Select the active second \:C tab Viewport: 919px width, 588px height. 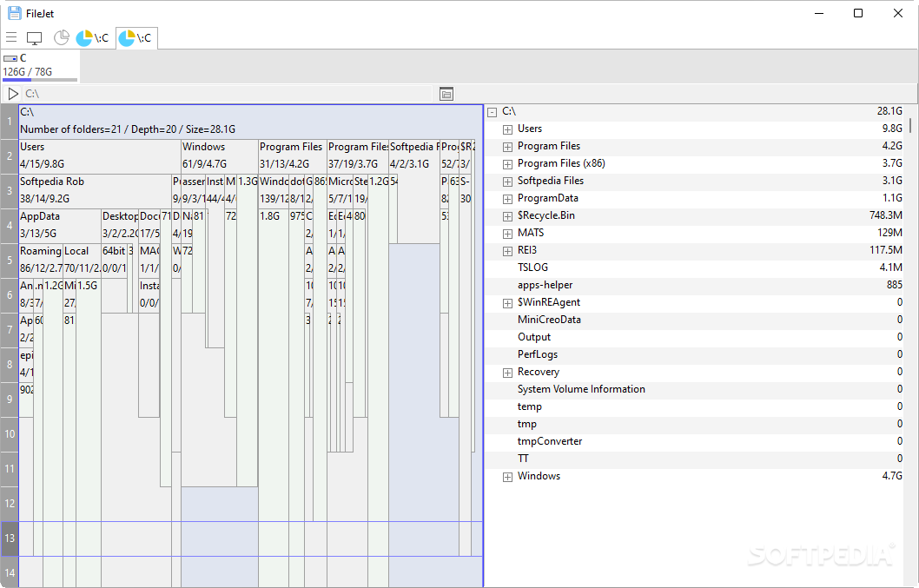point(136,38)
